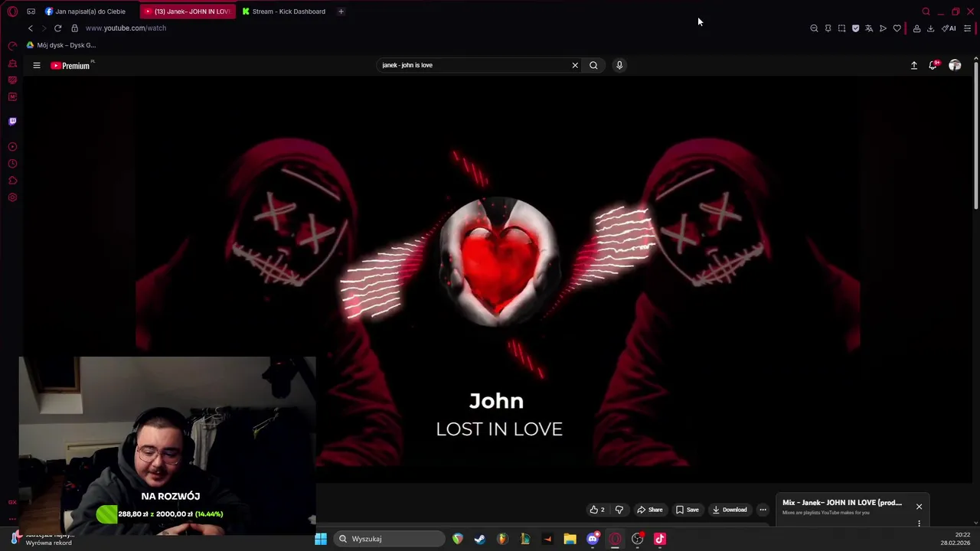The width and height of the screenshot is (980, 551).
Task: Close the Mix playlist panel
Action: (x=919, y=507)
